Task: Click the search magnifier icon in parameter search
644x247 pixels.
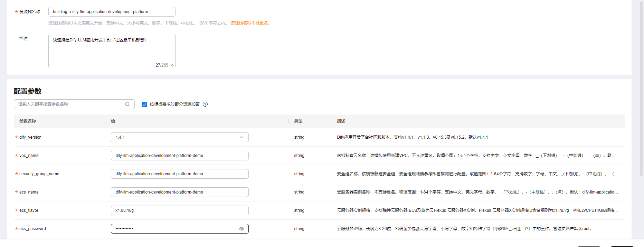Action: (127, 104)
